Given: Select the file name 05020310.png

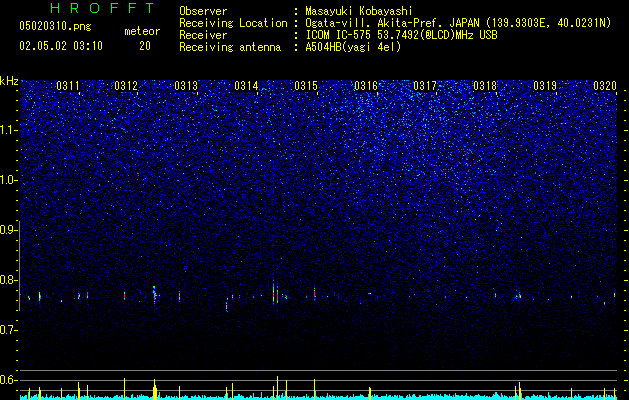Looking at the screenshot, I should 55,27.
